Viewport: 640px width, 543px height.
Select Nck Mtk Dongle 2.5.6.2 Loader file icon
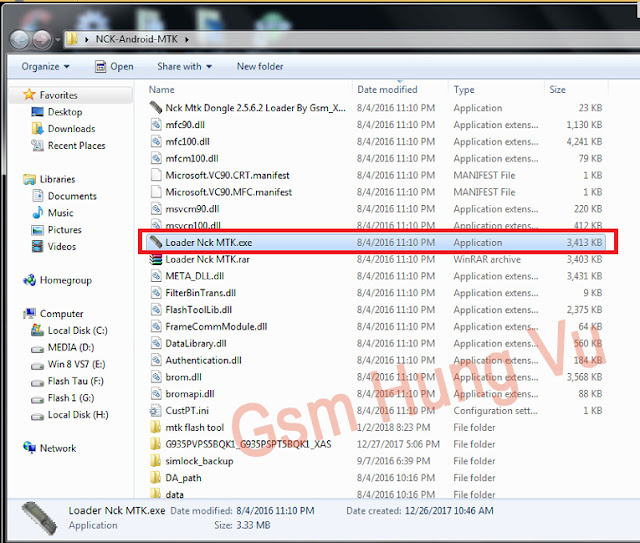[x=156, y=108]
